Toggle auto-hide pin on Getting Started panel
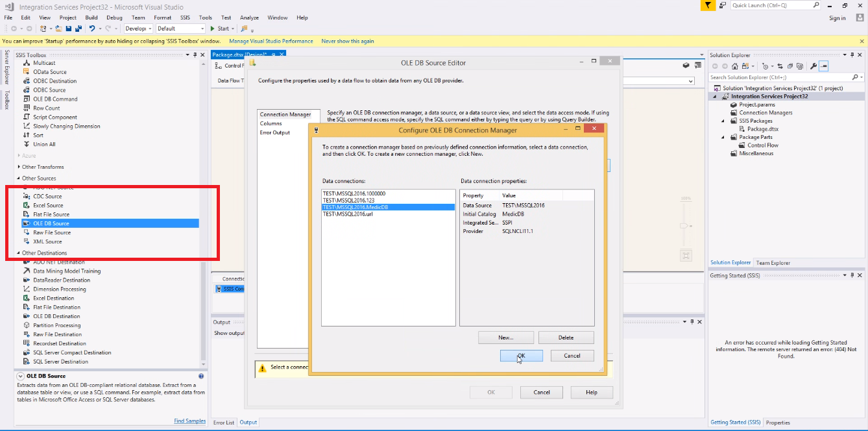Image resolution: width=868 pixels, height=431 pixels. (852, 275)
